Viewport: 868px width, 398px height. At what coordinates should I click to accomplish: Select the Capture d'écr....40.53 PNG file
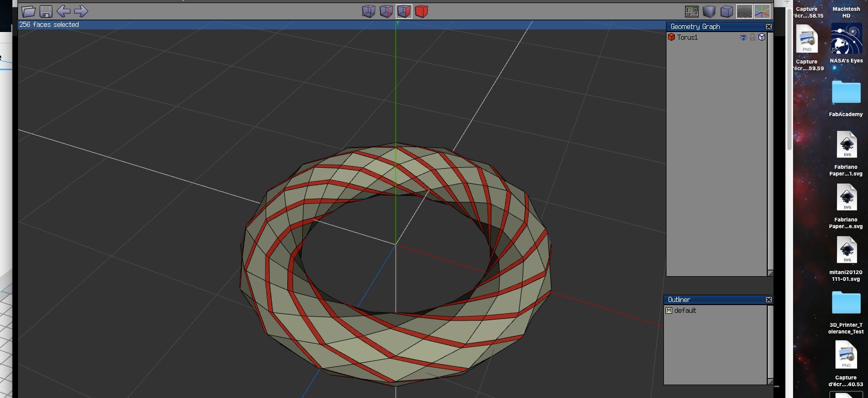[846, 364]
